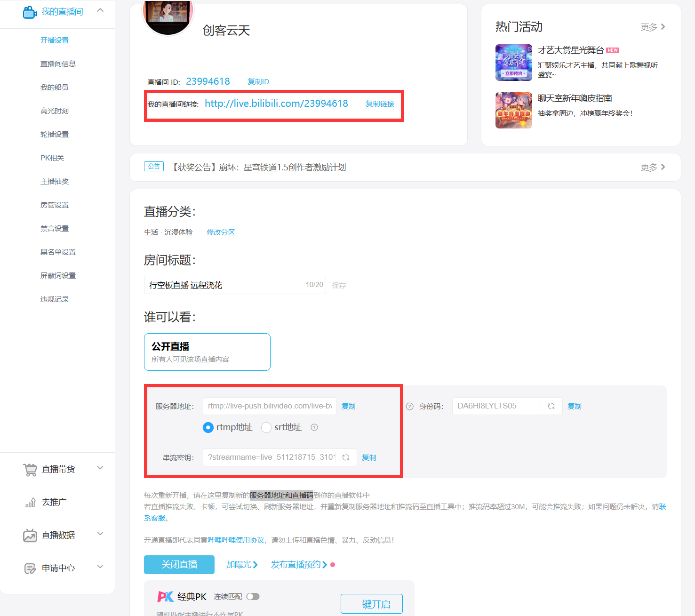Click 复制ID link
Image resolution: width=695 pixels, height=616 pixels.
(258, 81)
